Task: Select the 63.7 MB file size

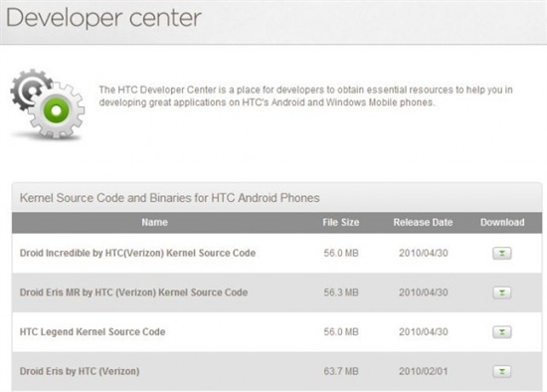Action: 341,371
